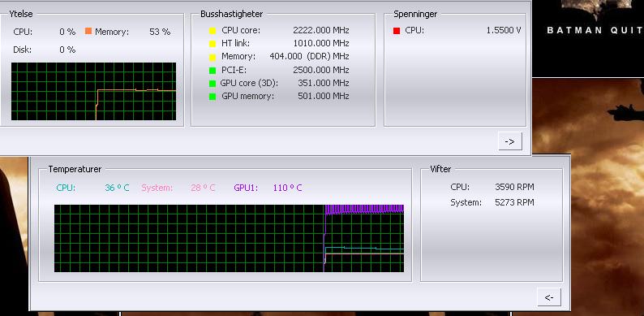The height and width of the screenshot is (316, 644).
Task: Click the yellow Memory bus indicator square
Action: tap(213, 57)
